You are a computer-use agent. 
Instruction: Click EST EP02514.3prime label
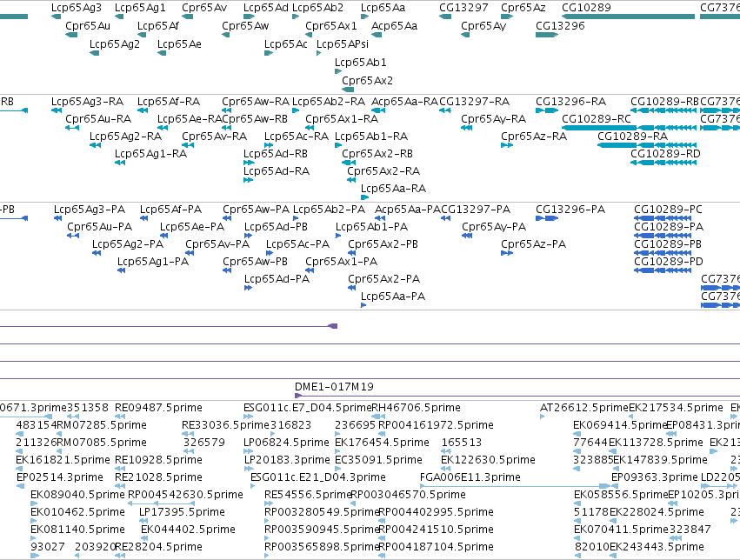60,477
